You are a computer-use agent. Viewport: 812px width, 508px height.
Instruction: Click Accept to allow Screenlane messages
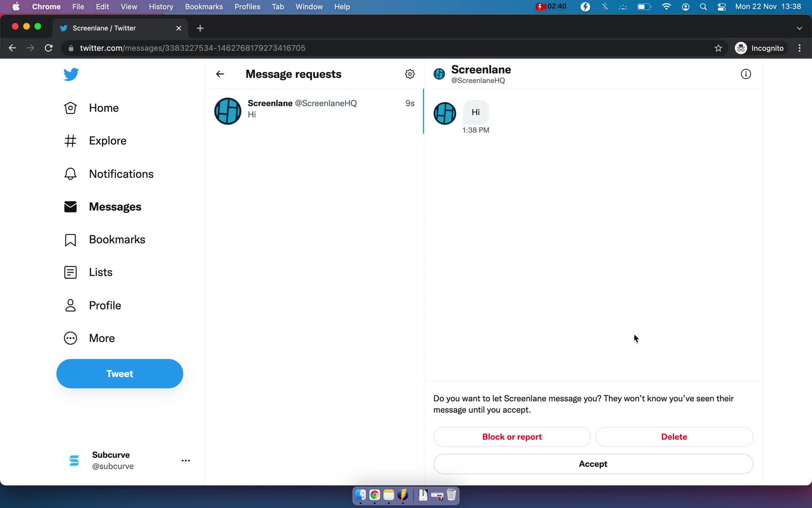[593, 464]
